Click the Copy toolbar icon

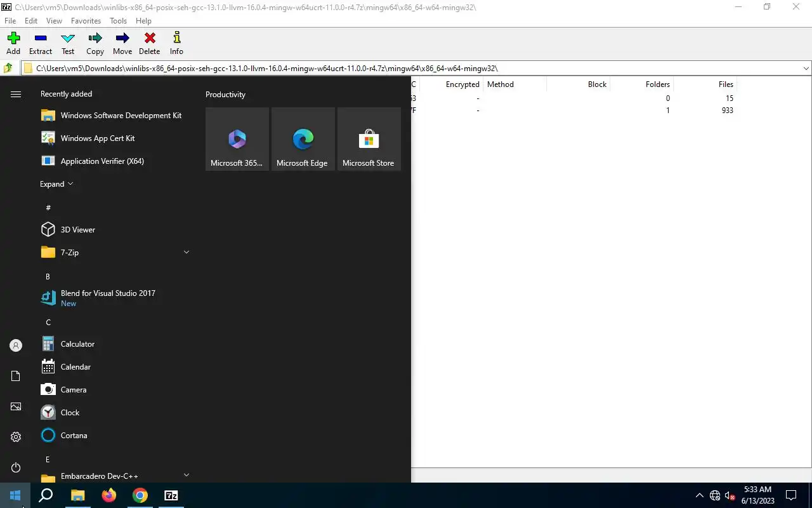(x=95, y=44)
